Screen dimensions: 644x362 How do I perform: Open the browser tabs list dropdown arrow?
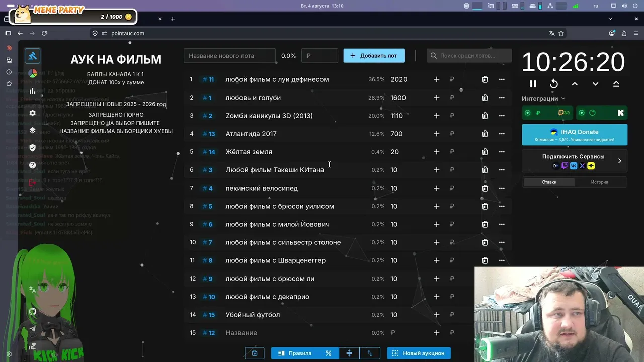(610, 19)
